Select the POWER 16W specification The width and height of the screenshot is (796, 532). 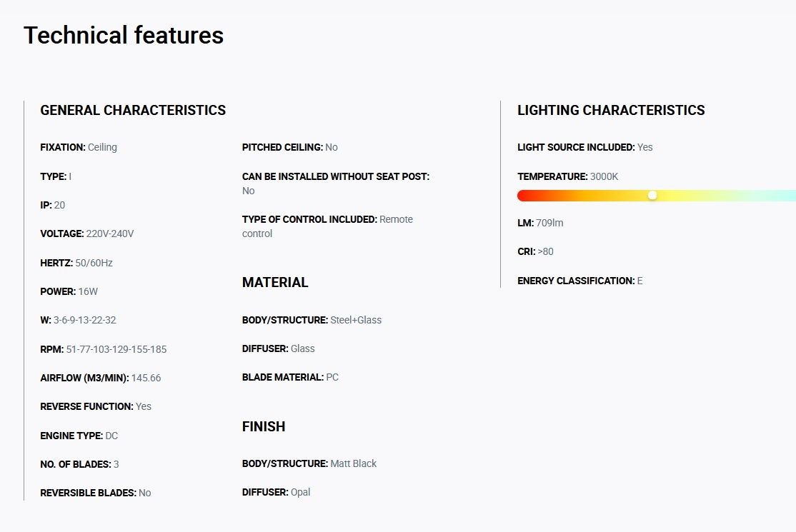(x=69, y=291)
